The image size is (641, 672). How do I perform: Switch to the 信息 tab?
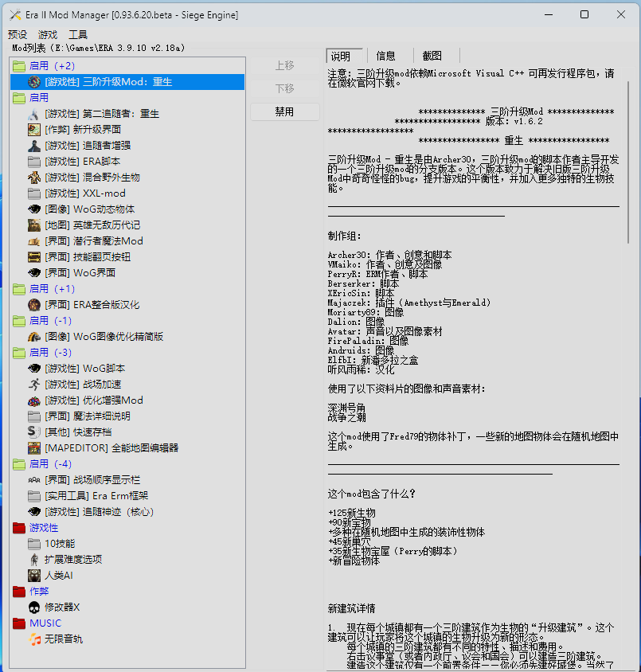386,56
